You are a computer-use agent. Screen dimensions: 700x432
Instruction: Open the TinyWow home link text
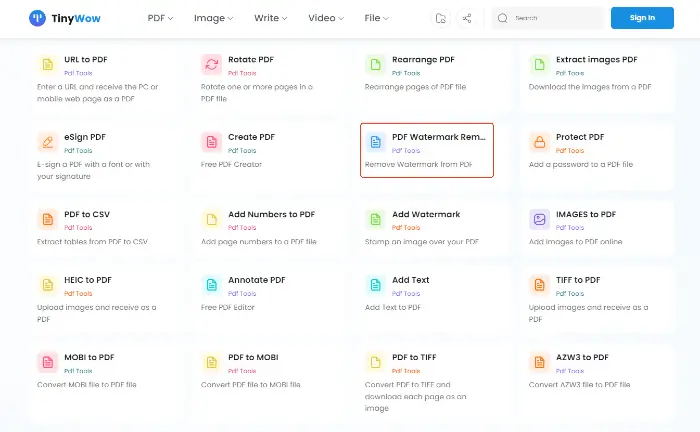tap(76, 18)
